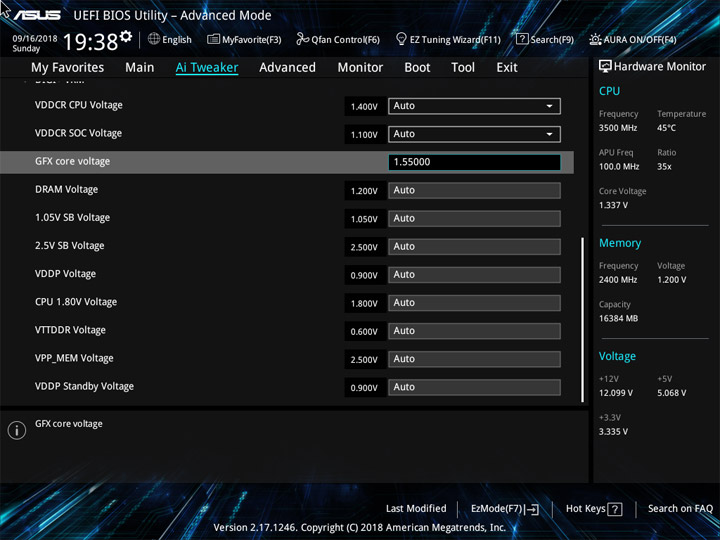Click the 09/16/2018 date
Screen dimensions: 720x540
click(34, 39)
